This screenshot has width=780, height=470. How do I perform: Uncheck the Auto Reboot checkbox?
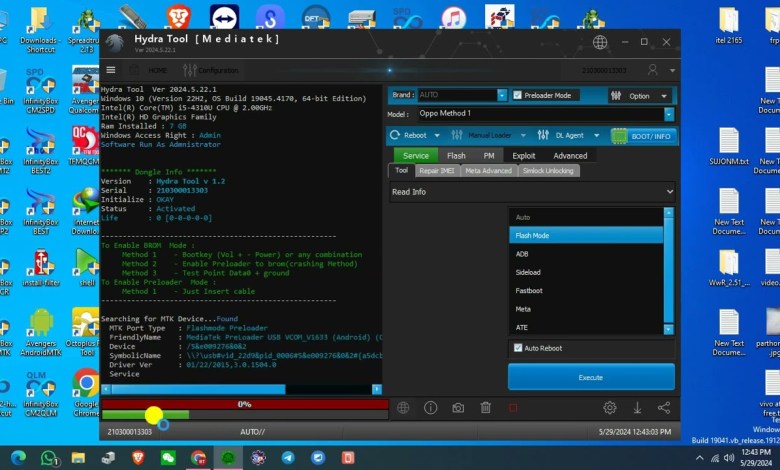pos(517,347)
